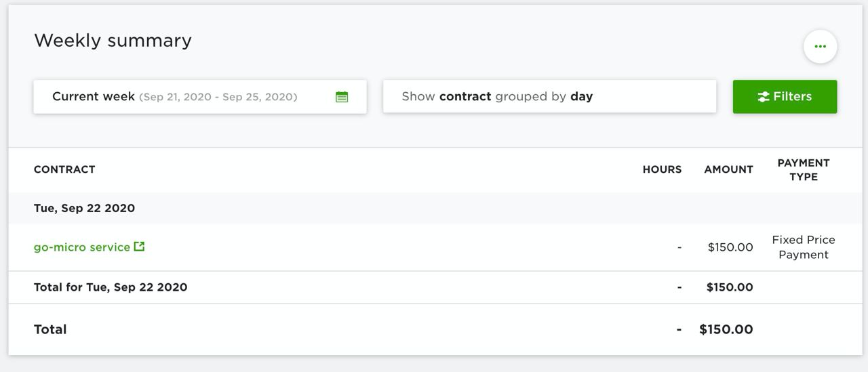
Task: Select the AMOUNT column header
Action: (728, 169)
